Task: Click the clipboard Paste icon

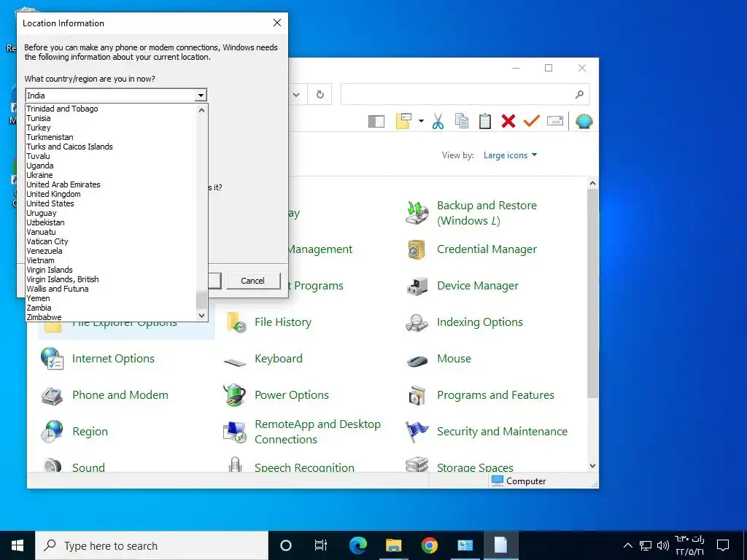Action: coord(485,121)
